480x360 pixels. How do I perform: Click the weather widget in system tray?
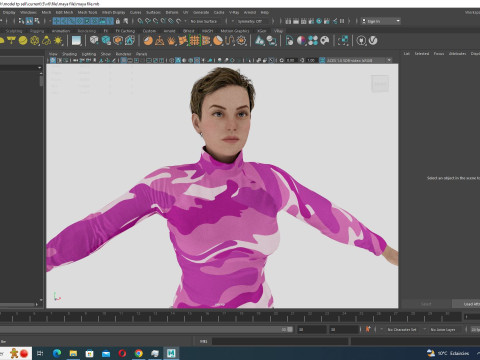click(448, 353)
